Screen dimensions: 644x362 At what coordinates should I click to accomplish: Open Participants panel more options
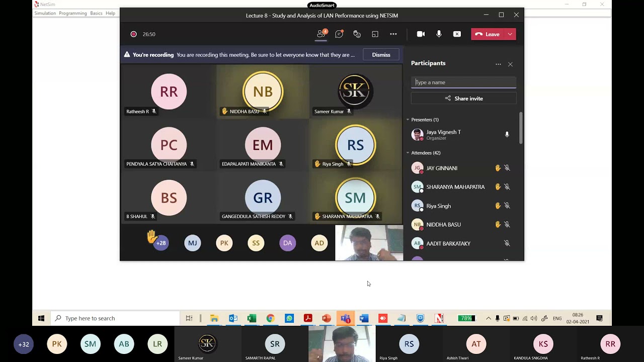498,64
